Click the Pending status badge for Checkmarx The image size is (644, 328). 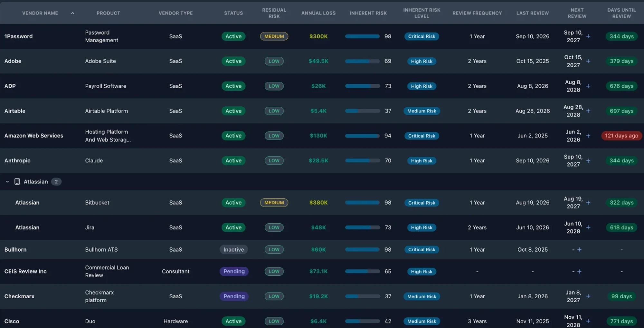234,296
